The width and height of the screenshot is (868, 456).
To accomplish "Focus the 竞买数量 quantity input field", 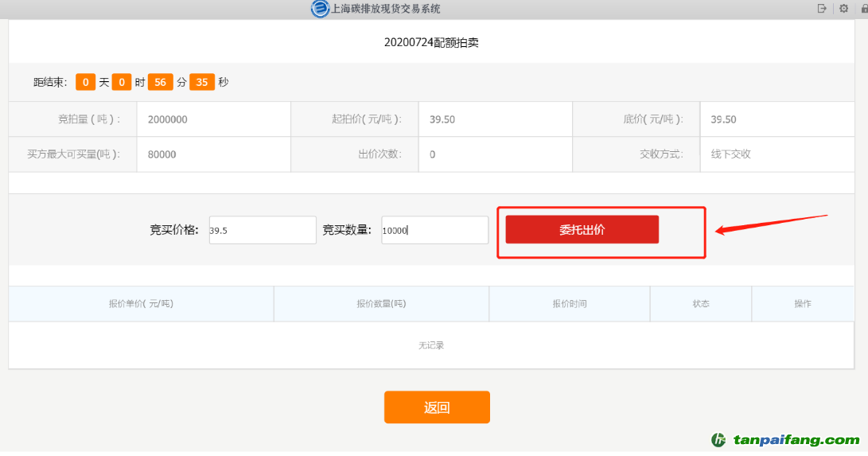I will (x=434, y=230).
